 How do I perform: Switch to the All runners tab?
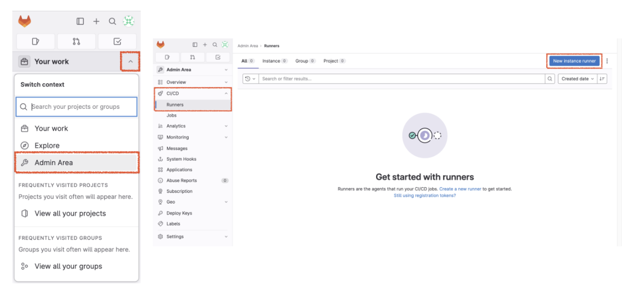[248, 61]
